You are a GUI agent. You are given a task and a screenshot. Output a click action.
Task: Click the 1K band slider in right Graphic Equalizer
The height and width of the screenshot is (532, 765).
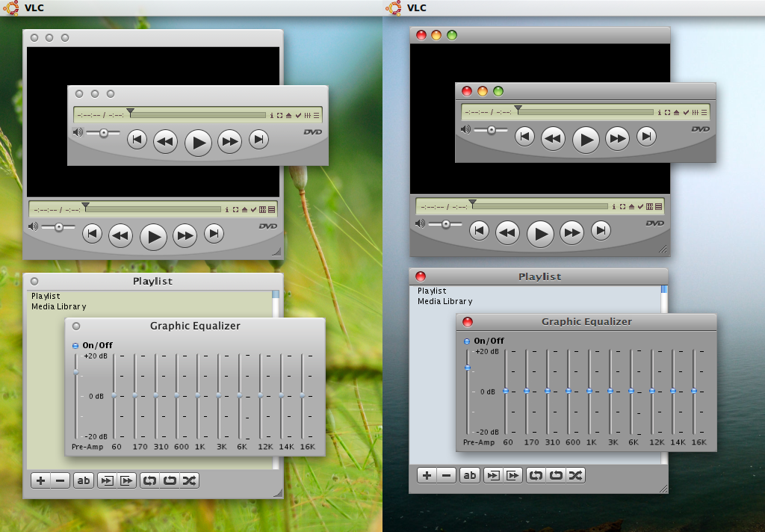click(589, 392)
